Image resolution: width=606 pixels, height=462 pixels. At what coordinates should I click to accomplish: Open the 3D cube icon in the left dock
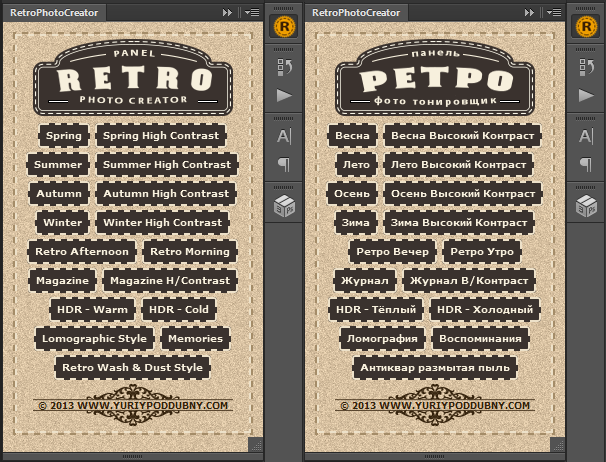point(284,205)
